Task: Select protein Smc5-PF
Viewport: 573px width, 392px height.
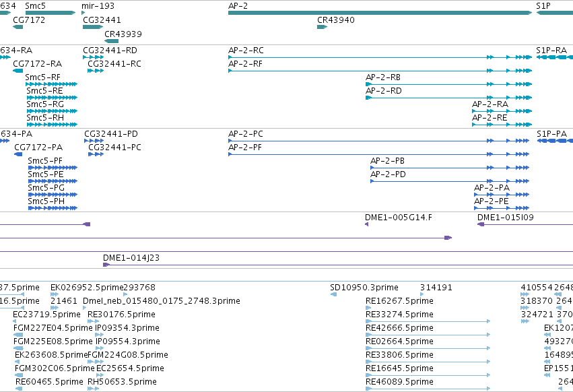Action: click(x=53, y=168)
